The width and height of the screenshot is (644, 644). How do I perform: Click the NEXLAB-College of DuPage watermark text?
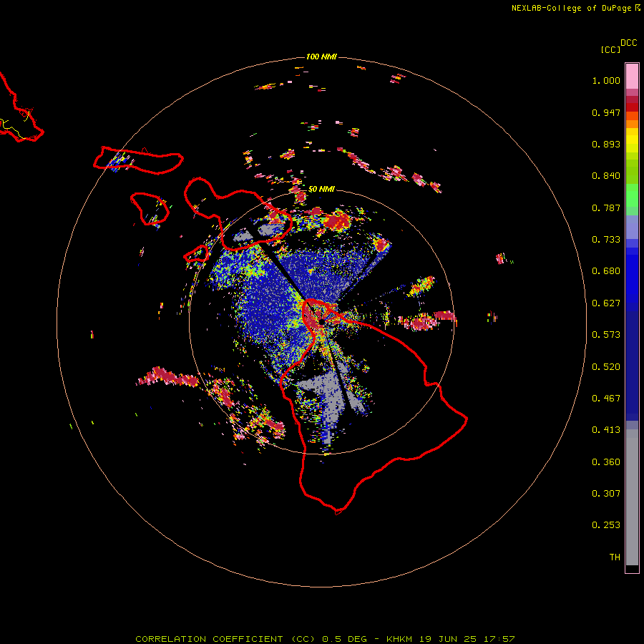tap(575, 8)
